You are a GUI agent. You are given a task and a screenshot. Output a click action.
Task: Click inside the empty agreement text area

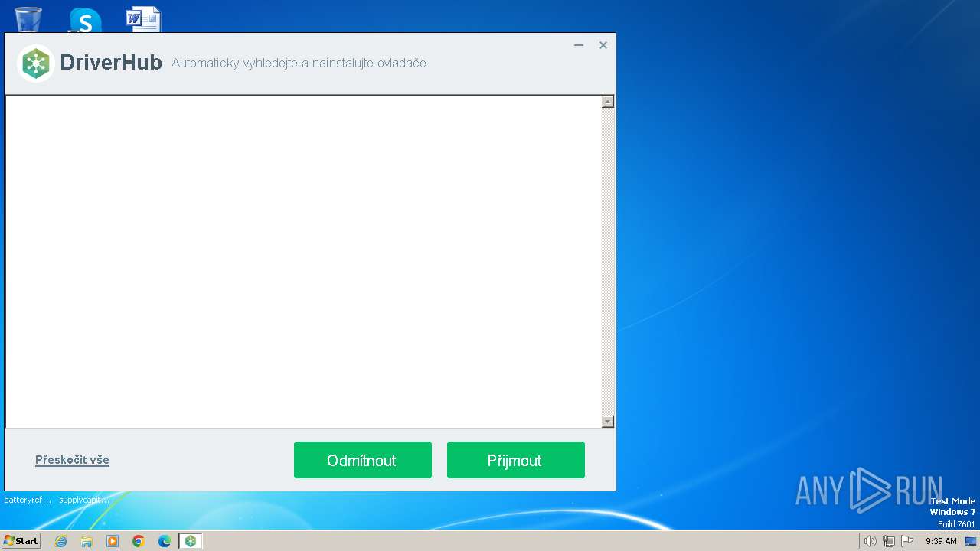tap(303, 262)
